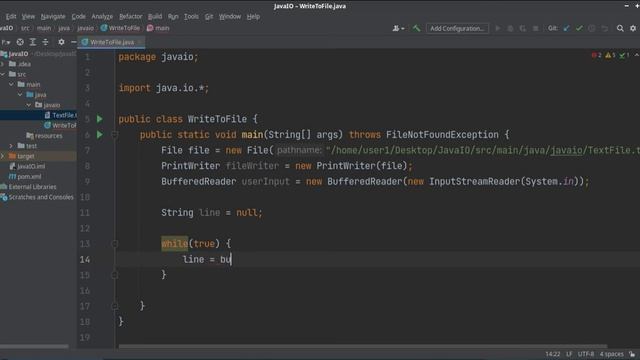Click the Git Rollback arrow icon

pyautogui.click(x=604, y=28)
